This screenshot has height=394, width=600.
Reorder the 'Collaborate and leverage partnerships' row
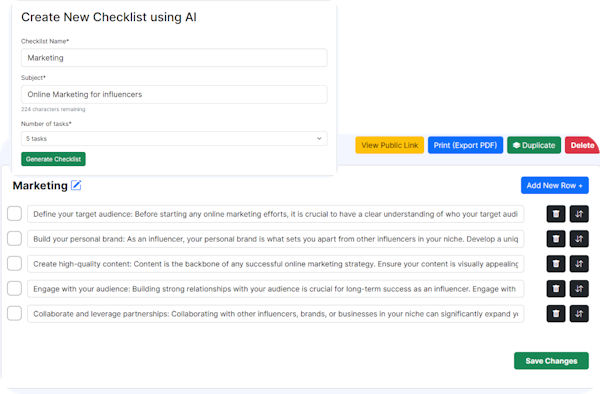click(579, 314)
